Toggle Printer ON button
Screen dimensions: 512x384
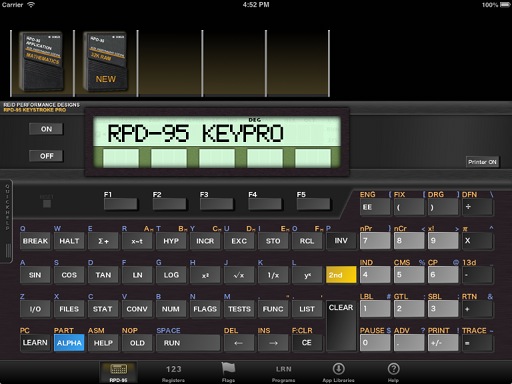(482, 162)
